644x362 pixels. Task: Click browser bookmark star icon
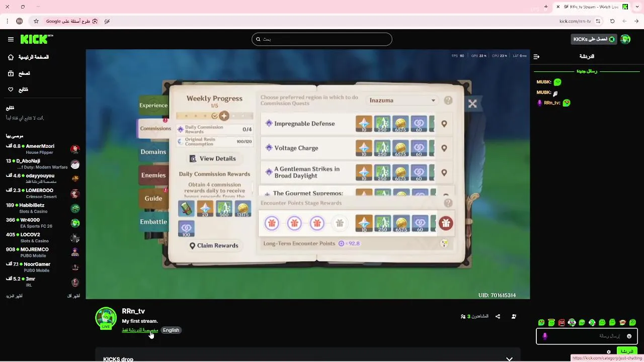pos(36,21)
